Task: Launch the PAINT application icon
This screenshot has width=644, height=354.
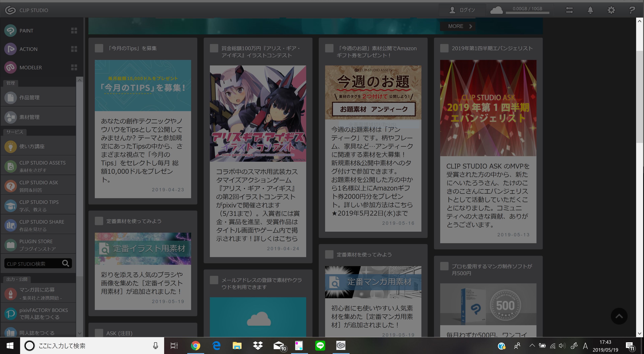Action: [11, 30]
